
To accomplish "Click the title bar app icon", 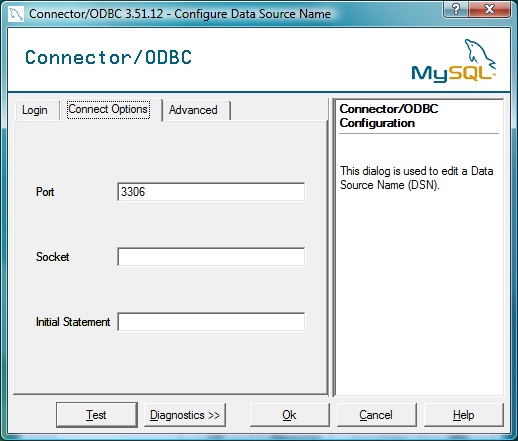I will pyautogui.click(x=16, y=14).
